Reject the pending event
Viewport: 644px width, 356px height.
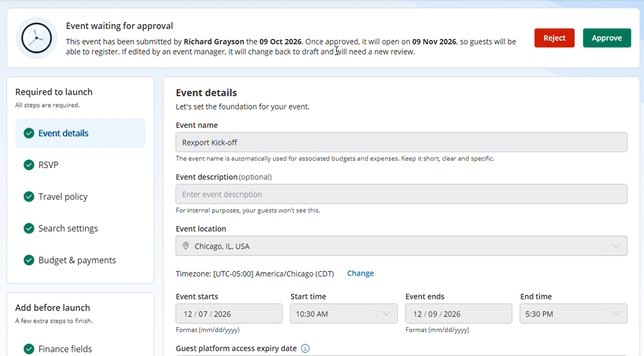click(x=554, y=38)
